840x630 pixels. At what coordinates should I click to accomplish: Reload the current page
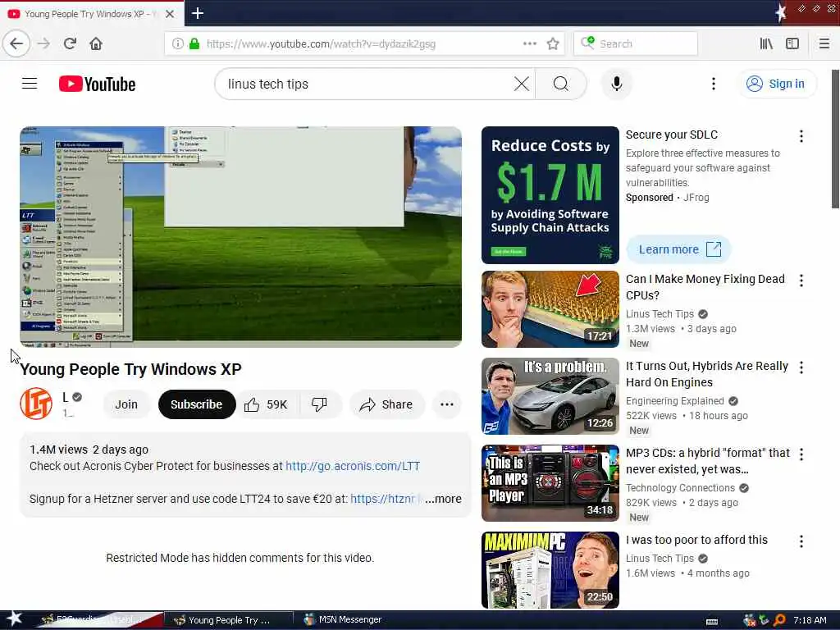70,43
